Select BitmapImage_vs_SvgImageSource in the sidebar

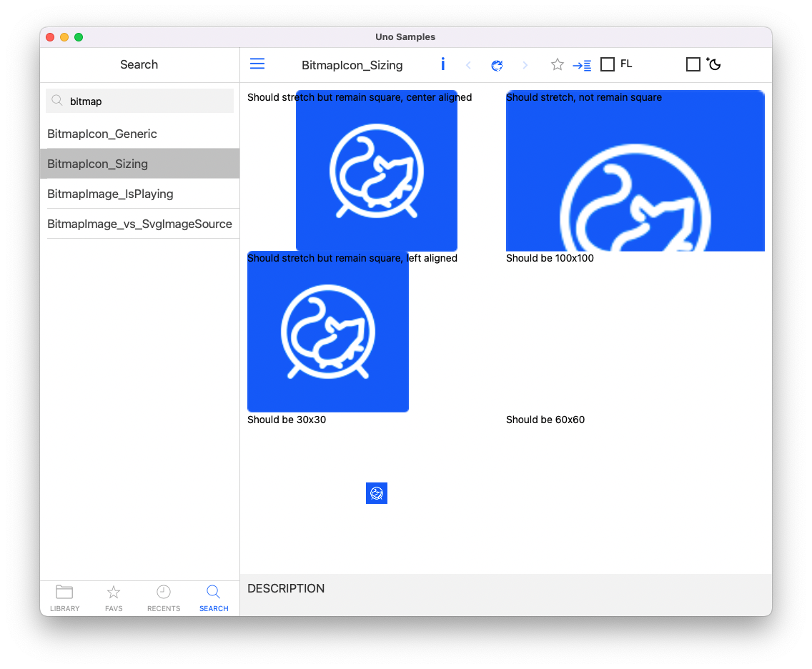(x=139, y=223)
